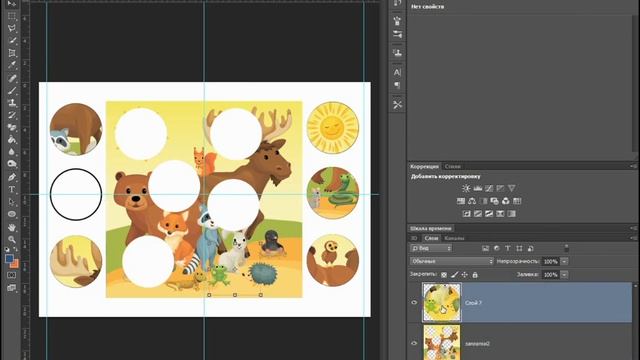Open the Clone Source panel icon
640x360 pixels.
click(x=397, y=53)
